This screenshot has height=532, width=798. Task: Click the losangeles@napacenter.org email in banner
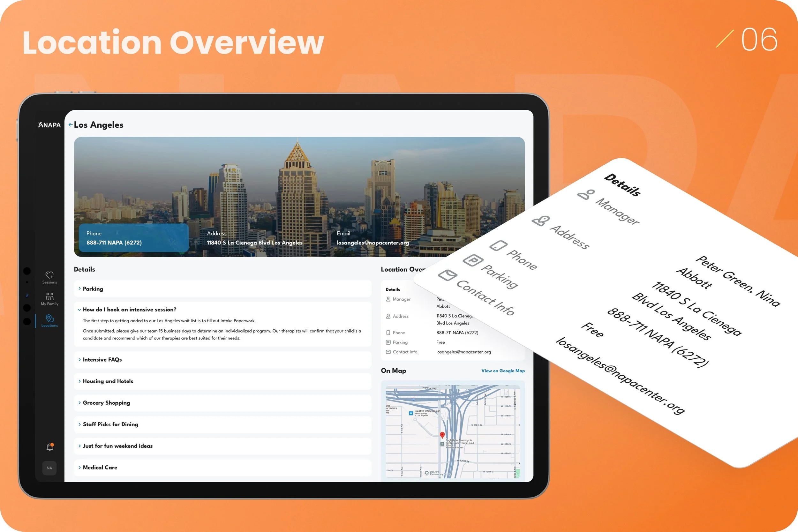[373, 243]
